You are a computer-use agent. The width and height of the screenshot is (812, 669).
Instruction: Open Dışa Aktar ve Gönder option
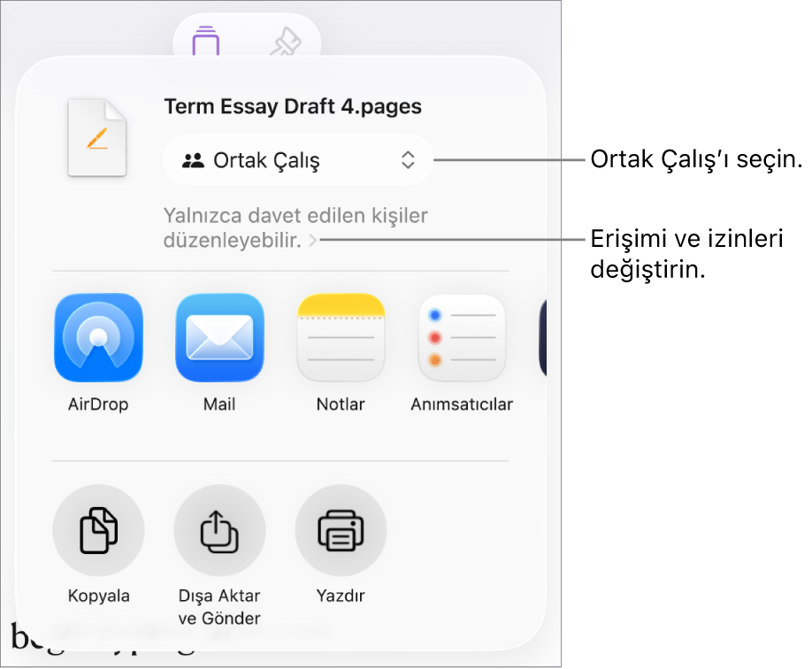pyautogui.click(x=219, y=531)
